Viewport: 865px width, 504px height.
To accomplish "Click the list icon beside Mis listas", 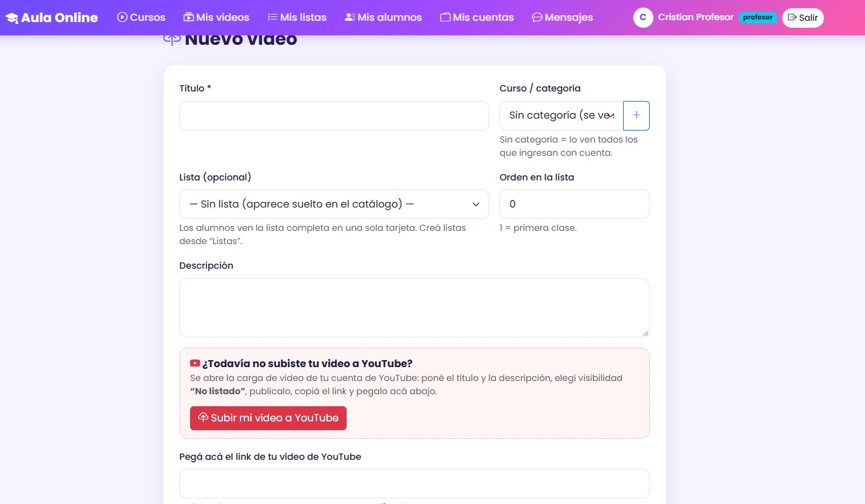I will pyautogui.click(x=273, y=18).
